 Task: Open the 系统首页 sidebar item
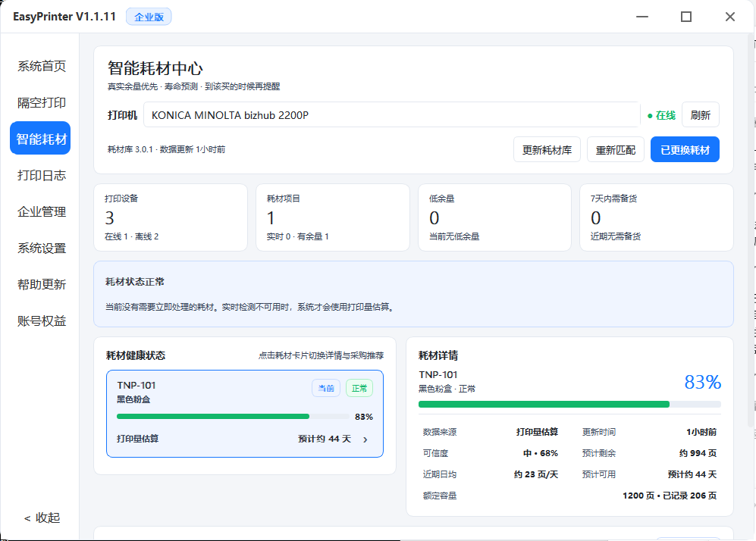tap(41, 66)
